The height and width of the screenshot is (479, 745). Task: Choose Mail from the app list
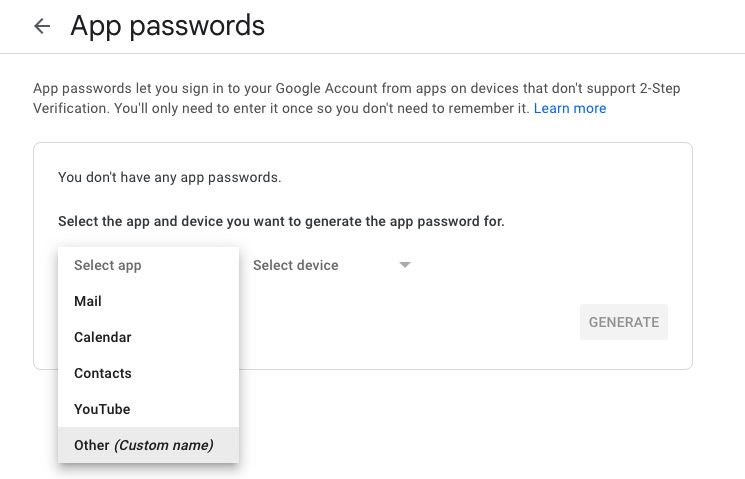pos(88,301)
